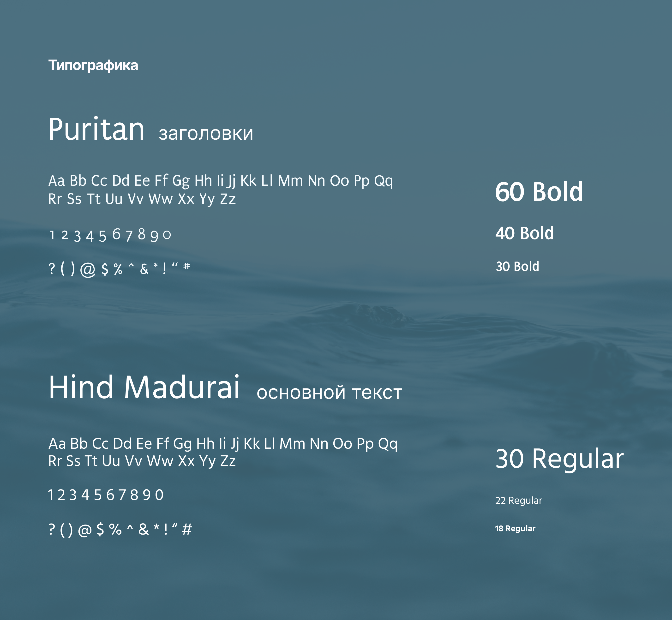This screenshot has width=672, height=620.
Task: Click the Hind Madurai font title
Action: [144, 387]
